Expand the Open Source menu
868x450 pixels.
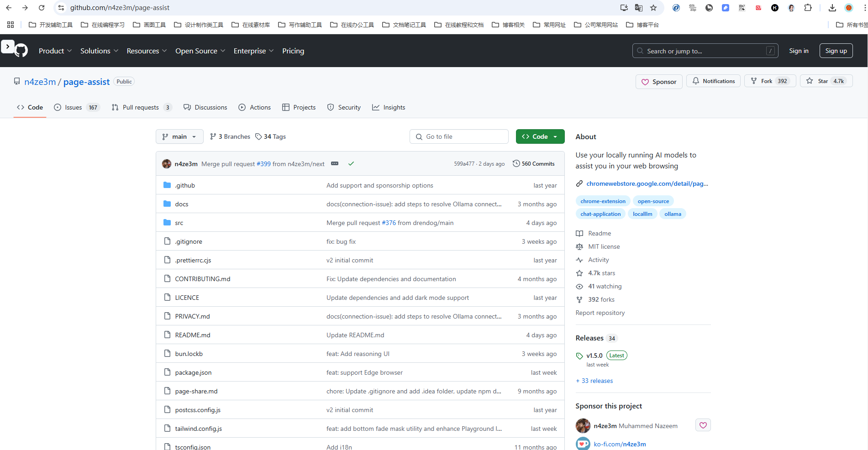pyautogui.click(x=200, y=51)
